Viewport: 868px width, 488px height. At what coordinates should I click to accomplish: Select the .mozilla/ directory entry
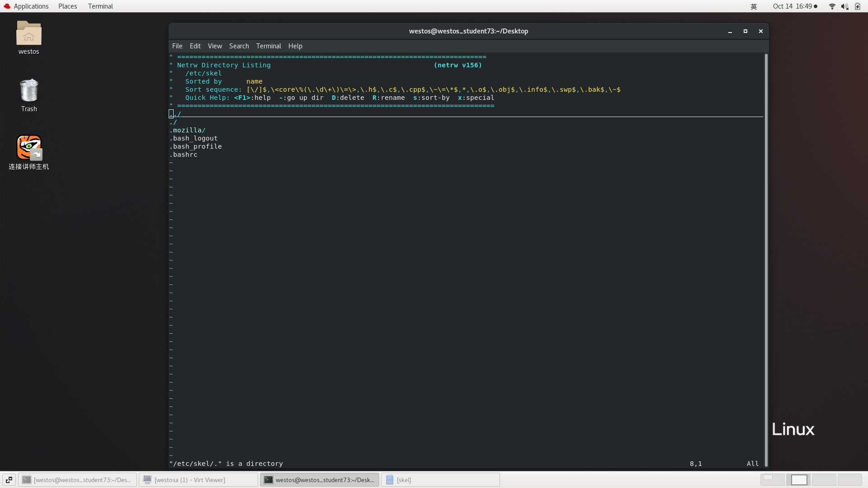[x=187, y=130]
